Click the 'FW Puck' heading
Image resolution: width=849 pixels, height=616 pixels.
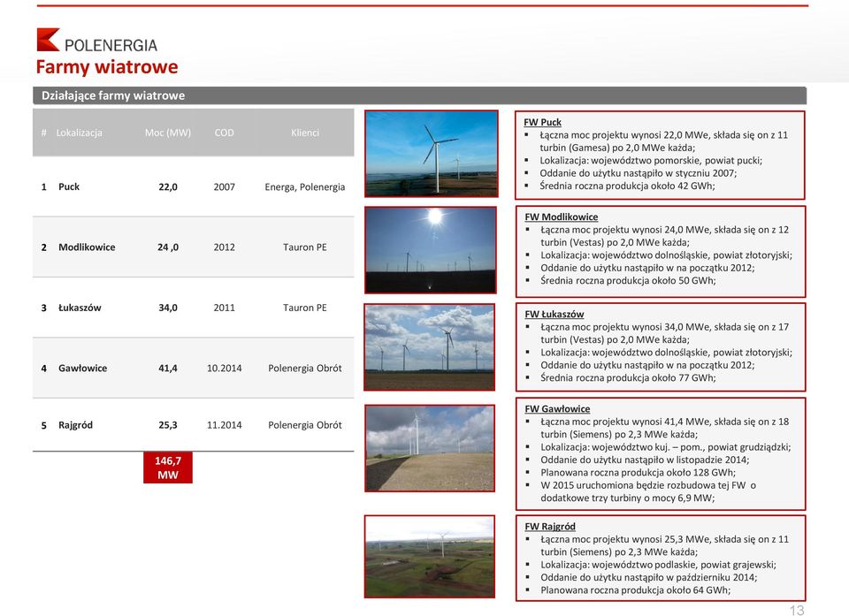pos(542,122)
